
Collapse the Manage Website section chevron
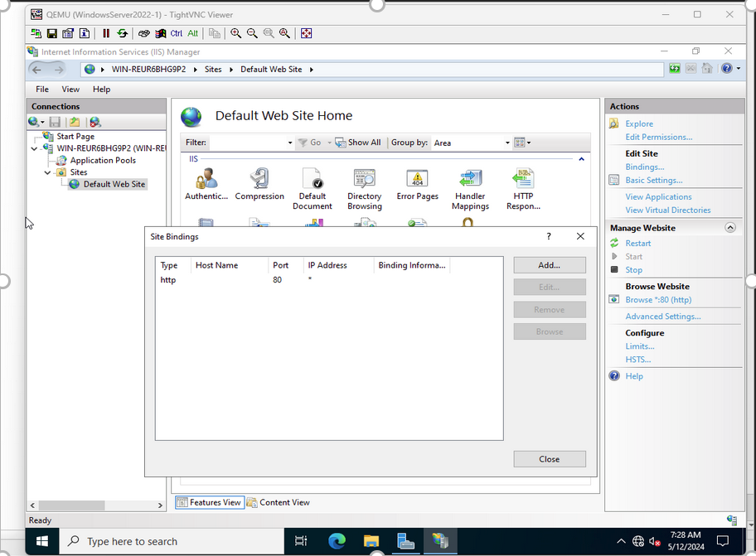click(730, 227)
